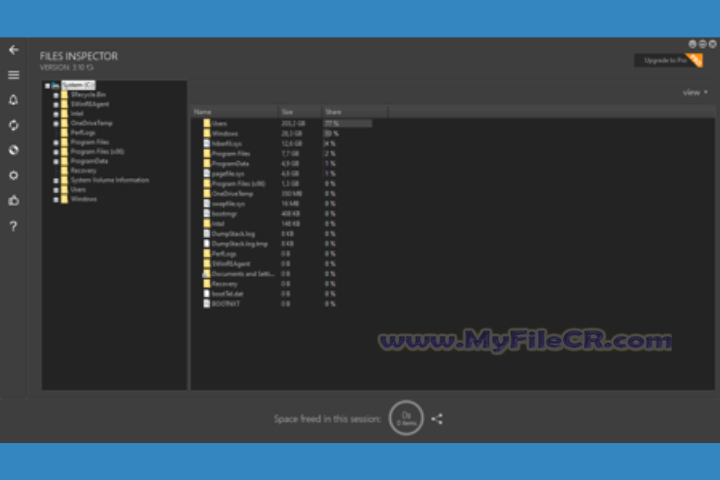The width and height of the screenshot is (720, 480).
Task: Select the Program Files (x86) row in file list
Action: (452, 183)
